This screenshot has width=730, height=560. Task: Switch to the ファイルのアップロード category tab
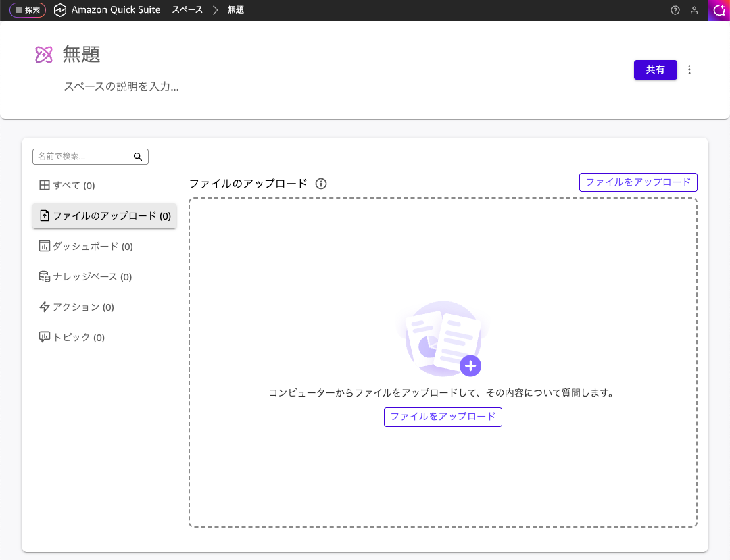click(105, 216)
